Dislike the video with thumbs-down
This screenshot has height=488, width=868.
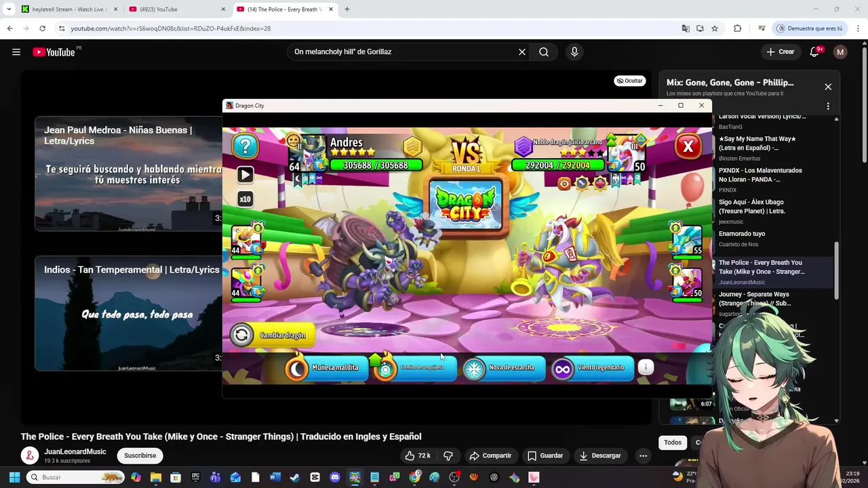coord(448,455)
